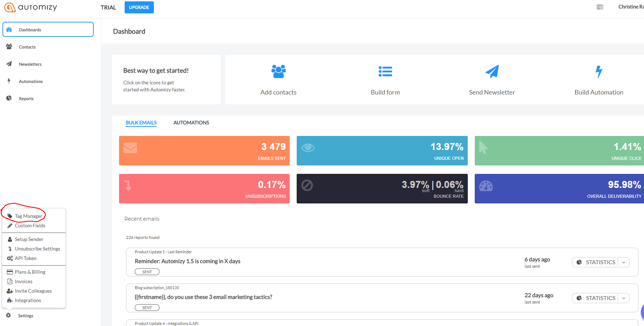
Task: Click the Newsletters paper plane sidebar icon
Action: (x=9, y=64)
